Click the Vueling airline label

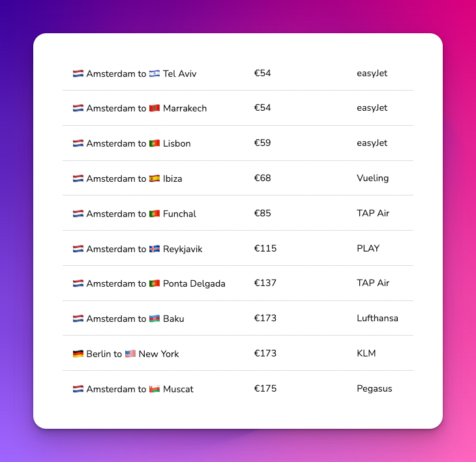click(x=372, y=178)
